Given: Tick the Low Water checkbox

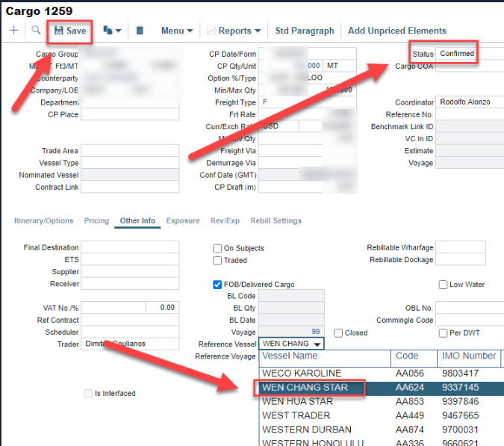Looking at the screenshot, I should (443, 285).
